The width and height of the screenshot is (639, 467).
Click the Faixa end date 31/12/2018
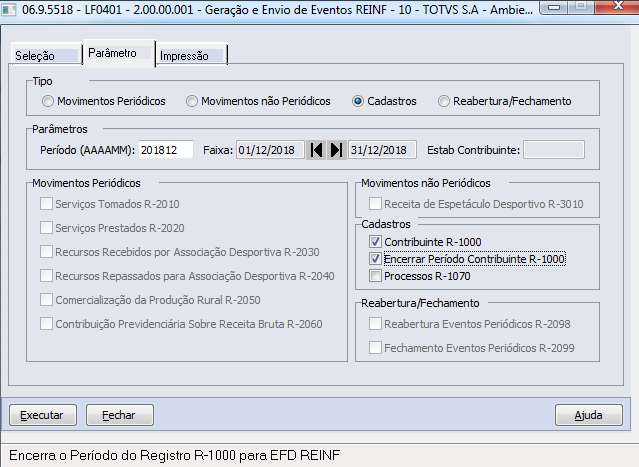coord(382,150)
